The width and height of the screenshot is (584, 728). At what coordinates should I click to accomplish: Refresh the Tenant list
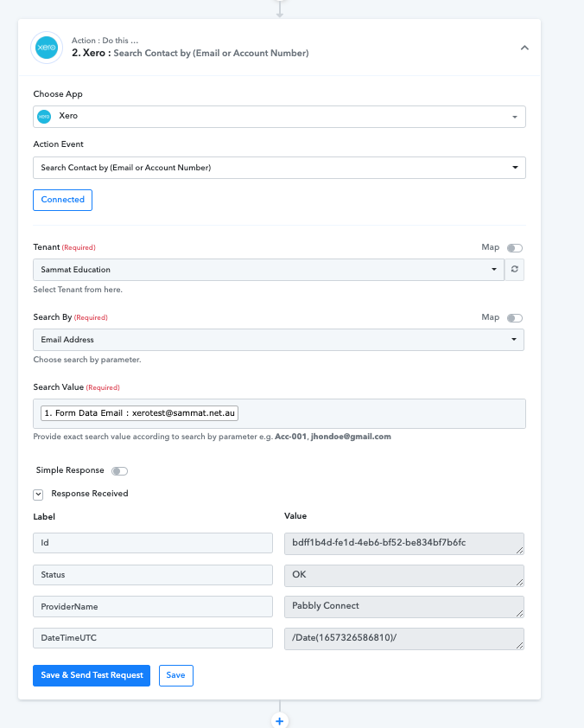click(x=514, y=269)
